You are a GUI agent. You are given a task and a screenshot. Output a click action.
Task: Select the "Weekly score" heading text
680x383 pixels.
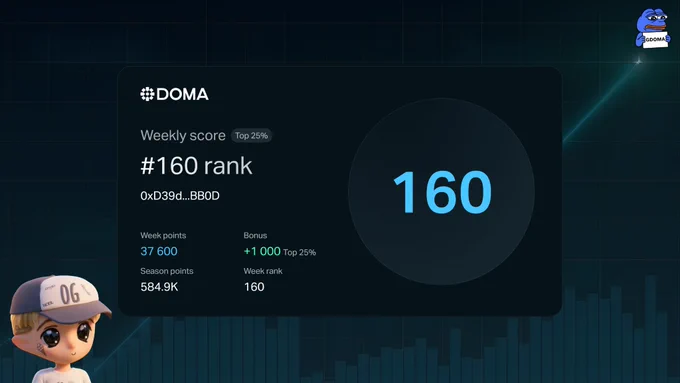[x=183, y=136]
